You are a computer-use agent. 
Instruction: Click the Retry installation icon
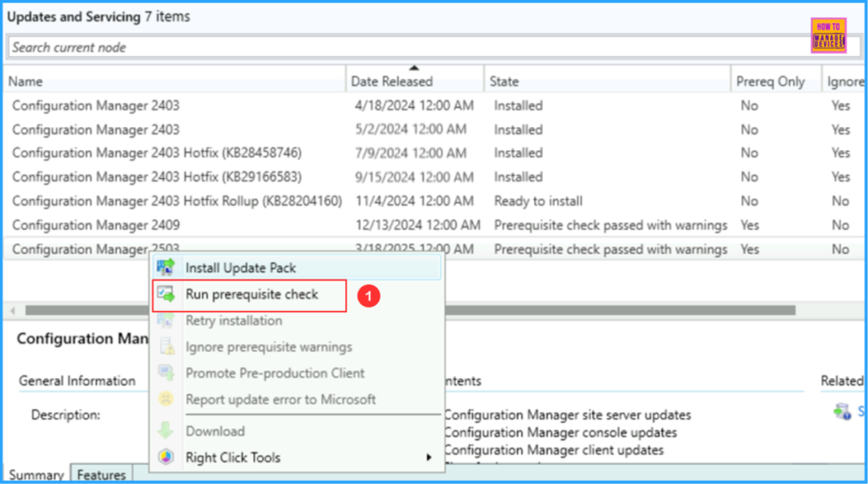[x=165, y=320]
